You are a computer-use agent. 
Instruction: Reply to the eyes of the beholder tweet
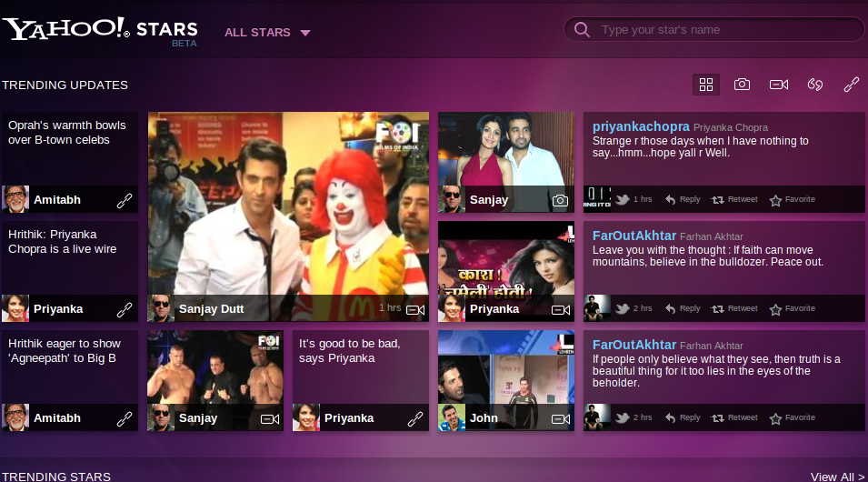coord(683,417)
